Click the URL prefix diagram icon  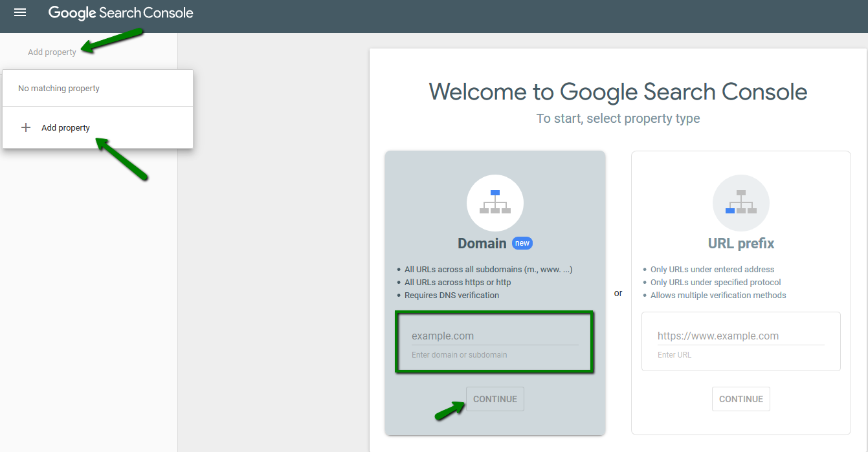point(740,203)
